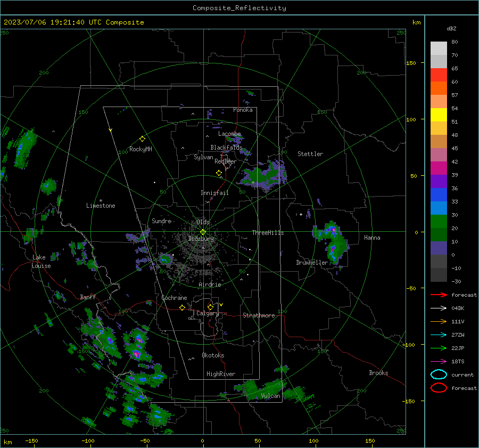Click the Cochrane city label
Image resolution: width=479 pixels, height=448 pixels.
(174, 298)
